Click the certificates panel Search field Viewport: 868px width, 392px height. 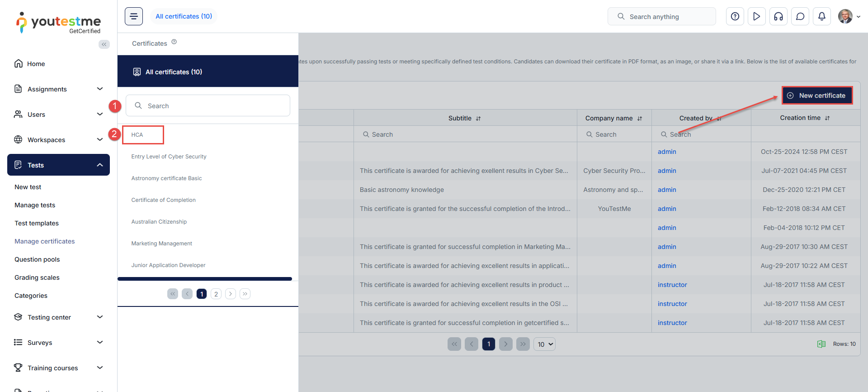[208, 106]
